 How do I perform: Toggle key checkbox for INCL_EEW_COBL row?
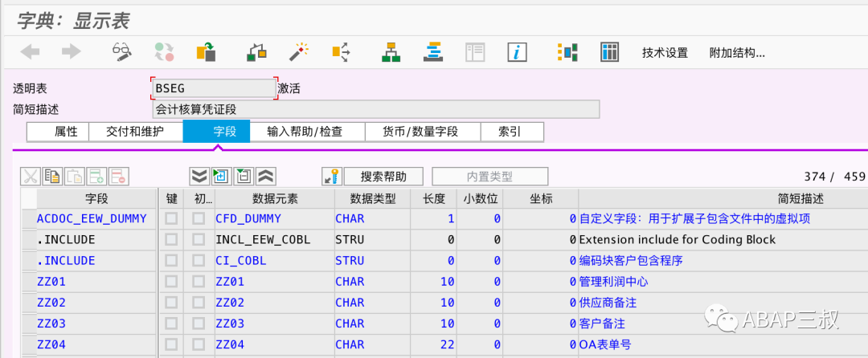point(172,240)
